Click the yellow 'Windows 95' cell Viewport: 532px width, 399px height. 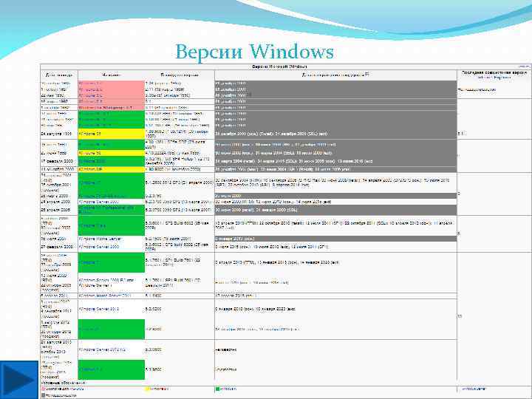click(112, 134)
